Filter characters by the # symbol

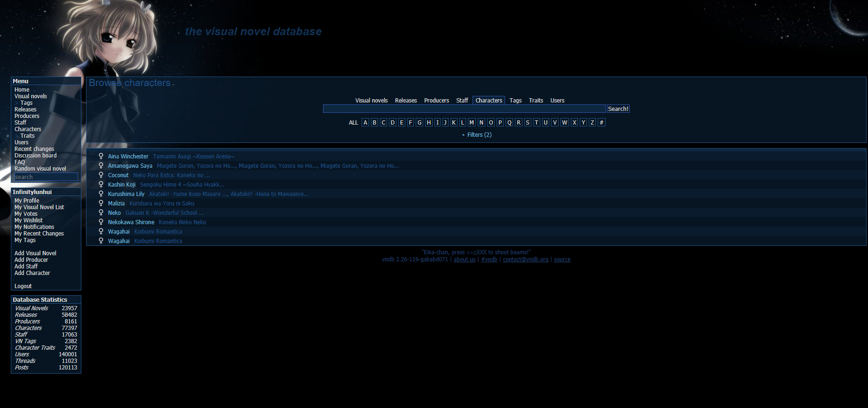[x=601, y=122]
